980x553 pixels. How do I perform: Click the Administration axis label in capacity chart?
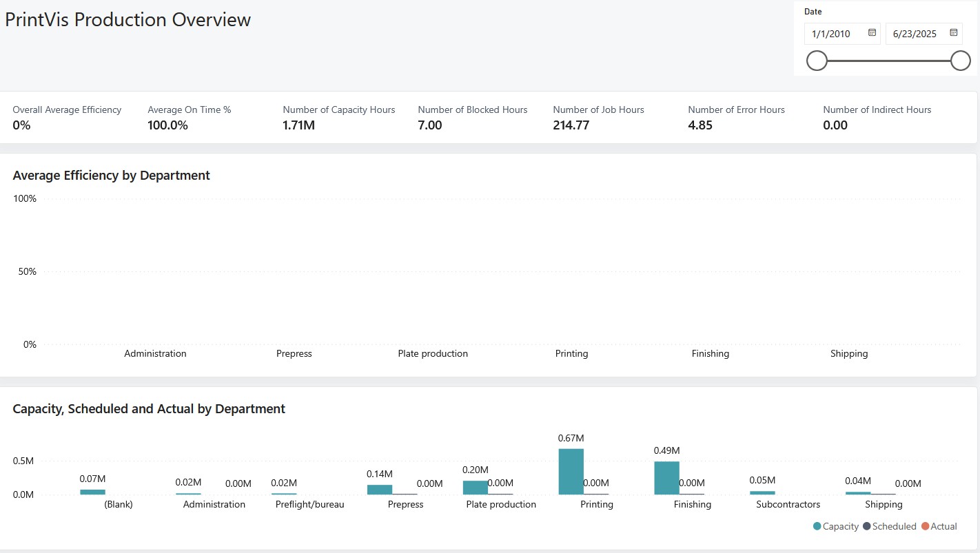214,505
